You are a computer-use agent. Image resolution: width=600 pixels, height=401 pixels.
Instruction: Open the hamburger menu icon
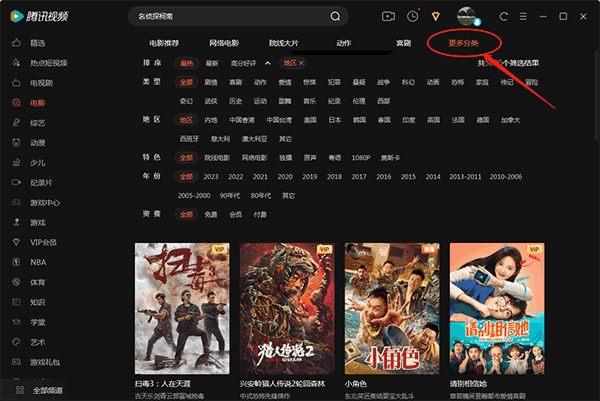[x=523, y=16]
